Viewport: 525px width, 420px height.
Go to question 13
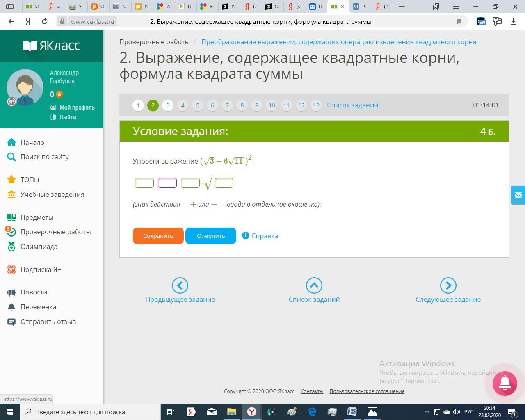tap(316, 105)
